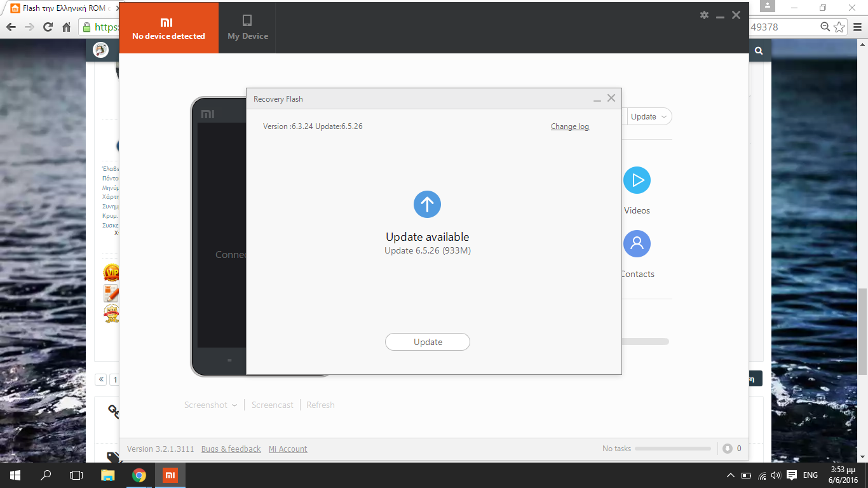Viewport: 868px width, 488px height.
Task: Open the Videos section icon
Action: (x=637, y=180)
